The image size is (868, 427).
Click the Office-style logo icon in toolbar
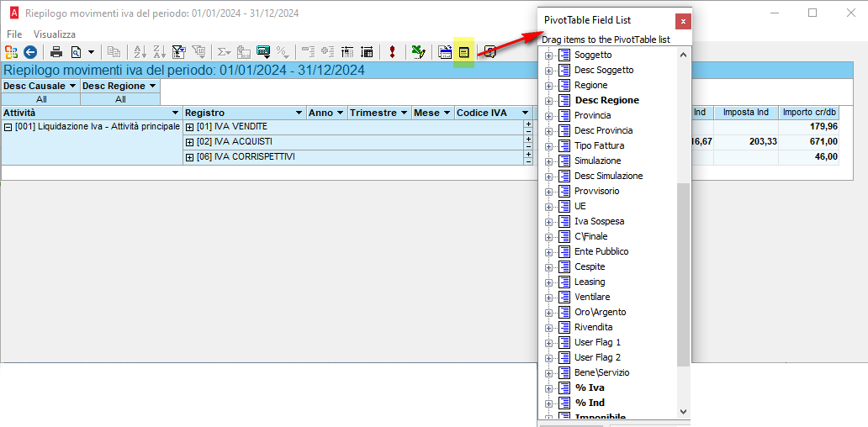click(x=11, y=52)
